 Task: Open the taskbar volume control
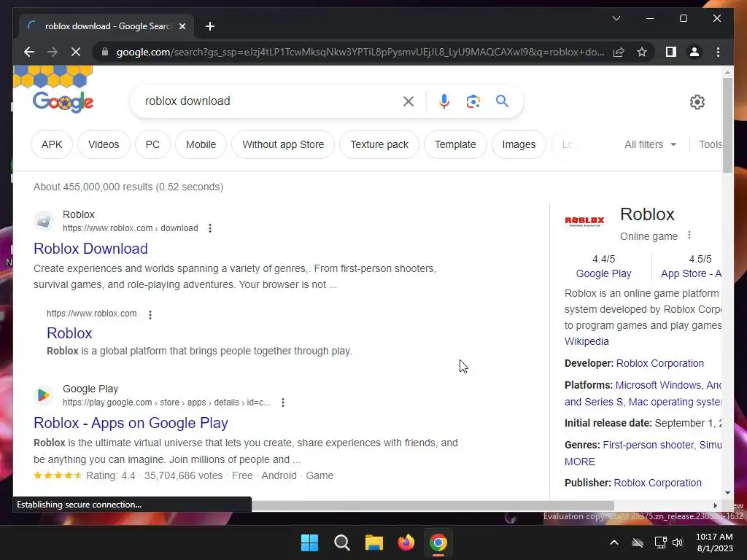678,542
